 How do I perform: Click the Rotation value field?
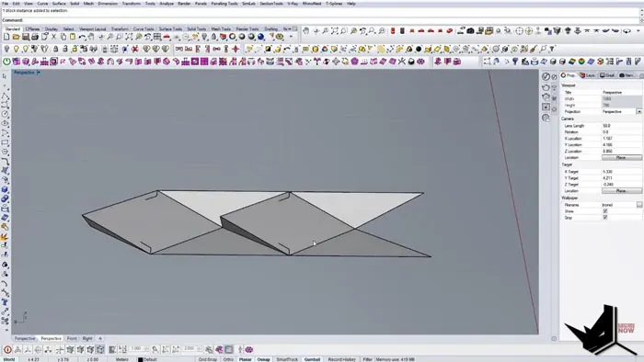621,132
